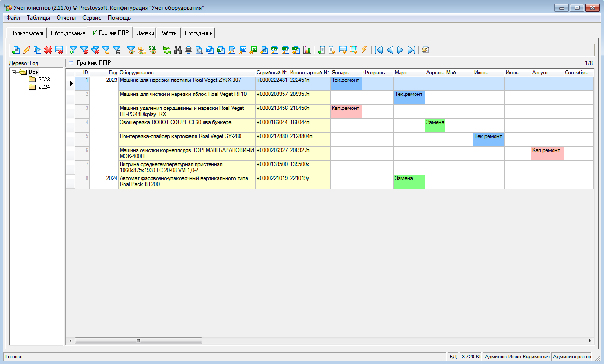Switch to the Оборудование tab
This screenshot has height=364, width=604.
tap(68, 33)
